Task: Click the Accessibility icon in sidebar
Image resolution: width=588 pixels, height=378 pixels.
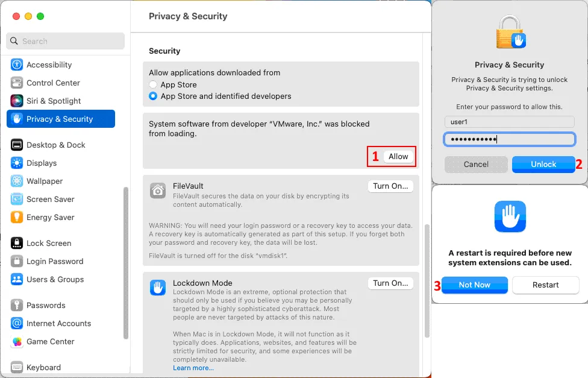Action: click(x=17, y=65)
